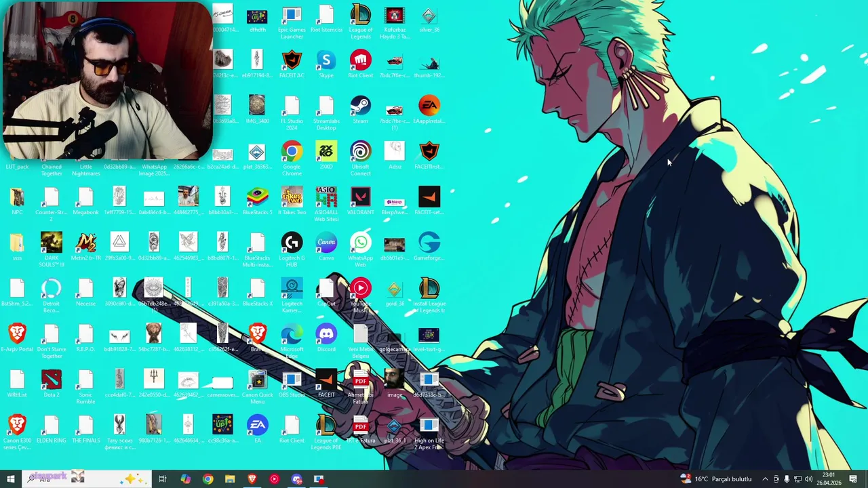The image size is (868, 488).
Task: Open the portrait photo thumbnail named 448462775
Action: (x=189, y=201)
